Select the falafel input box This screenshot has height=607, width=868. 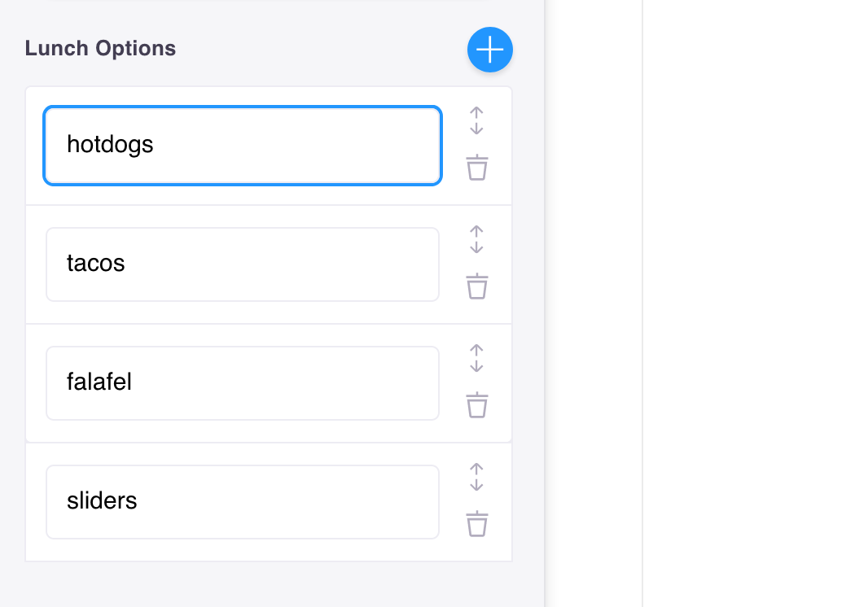point(243,382)
